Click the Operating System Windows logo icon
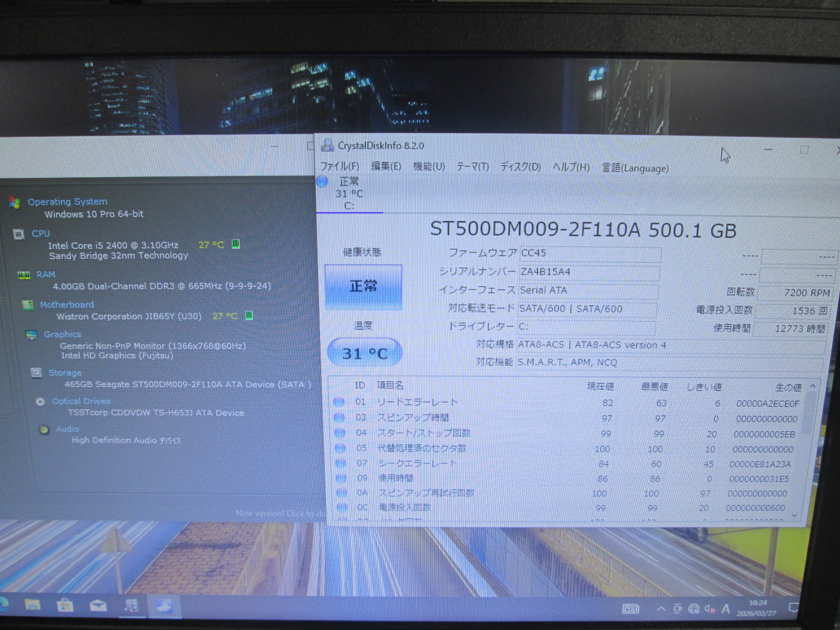The width and height of the screenshot is (840, 630). pos(15,202)
